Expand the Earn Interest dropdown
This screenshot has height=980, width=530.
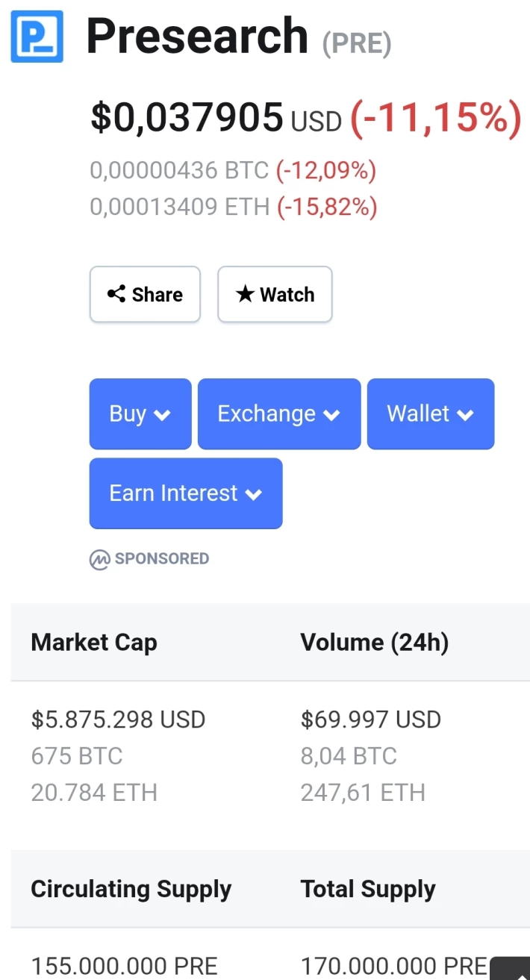coord(186,493)
